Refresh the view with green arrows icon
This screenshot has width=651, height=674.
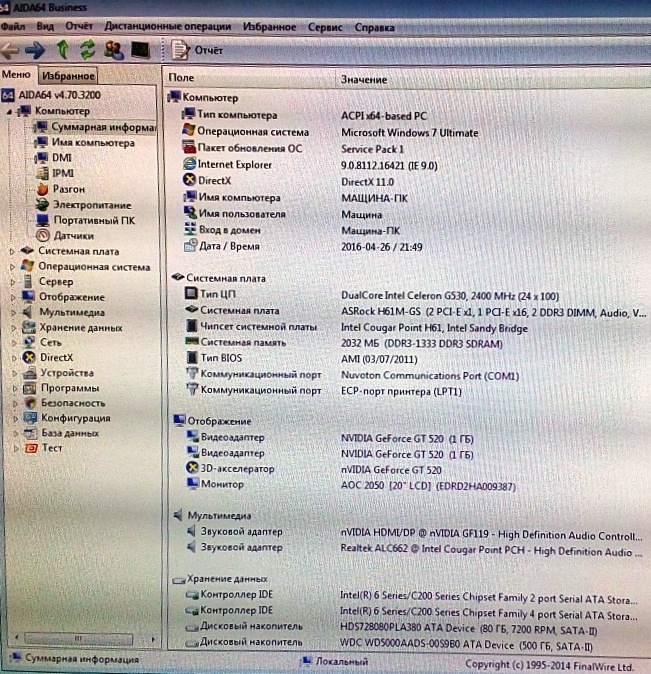pos(88,49)
